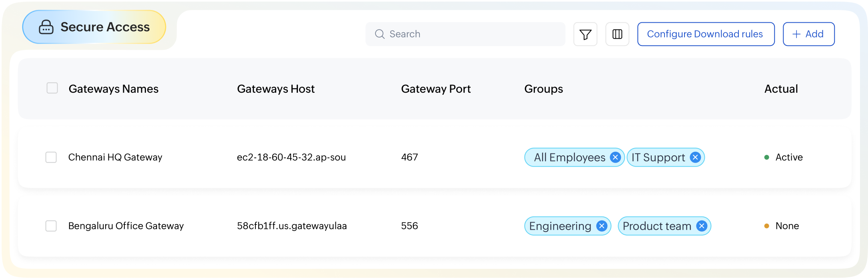Check the Chennai HQ Gateway row checkbox

click(51, 157)
